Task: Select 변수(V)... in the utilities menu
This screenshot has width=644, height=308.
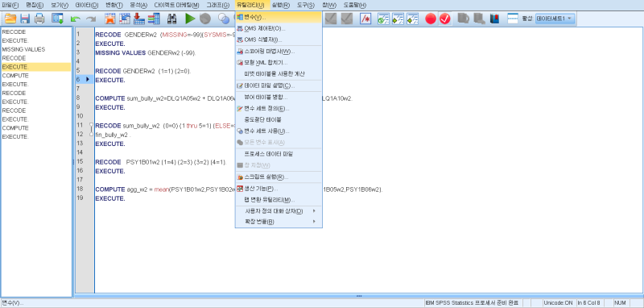Action: pyautogui.click(x=279, y=17)
